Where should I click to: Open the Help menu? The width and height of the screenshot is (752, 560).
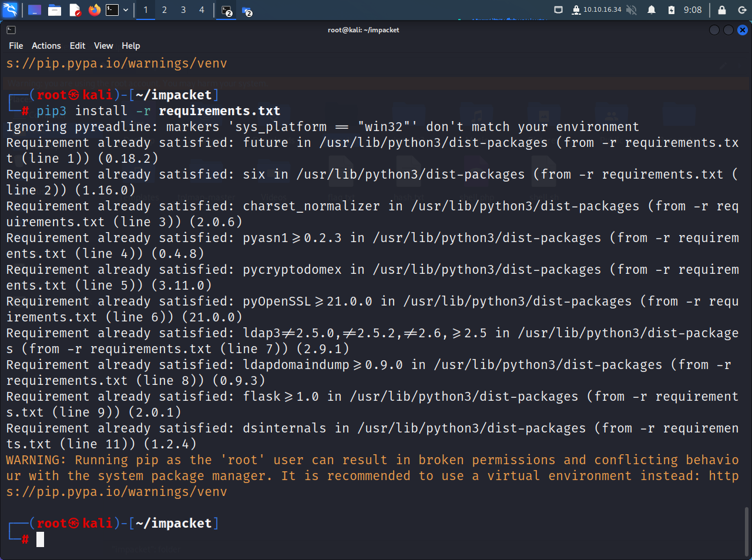131,46
